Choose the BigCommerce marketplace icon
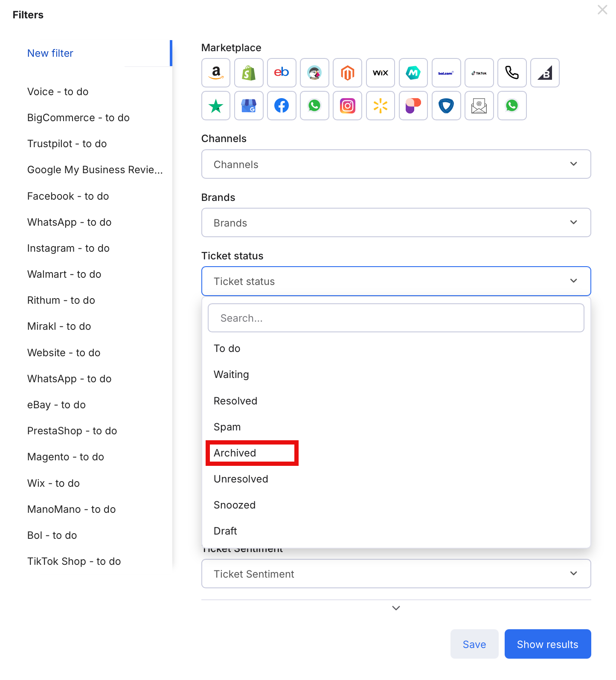Screen dimensions: 616x680 (545, 73)
